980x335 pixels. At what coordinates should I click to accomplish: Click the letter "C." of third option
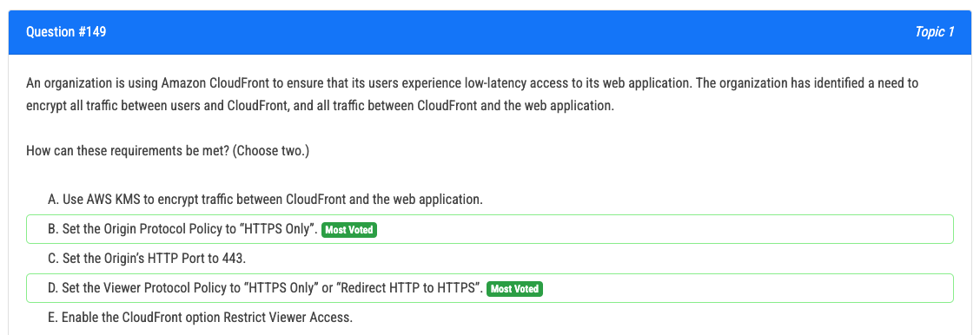click(x=53, y=259)
